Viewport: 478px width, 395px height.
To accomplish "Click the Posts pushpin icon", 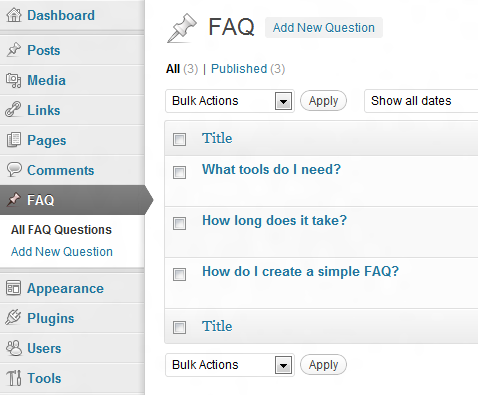I will coord(14,50).
